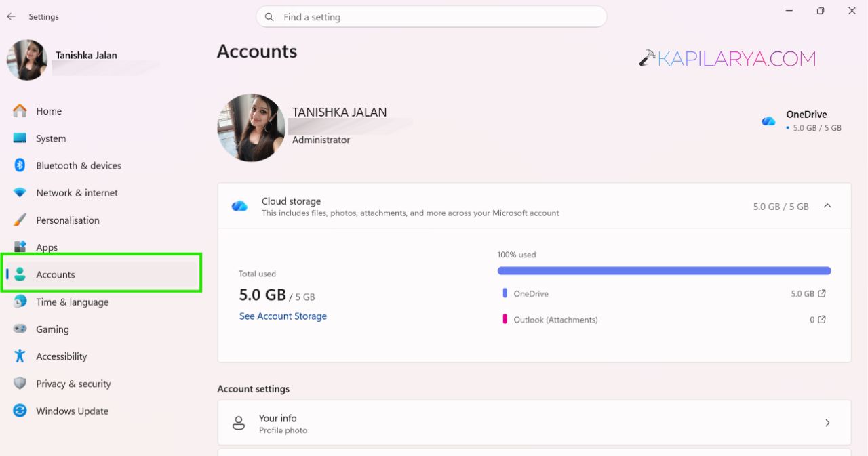Click the OneDrive cloud icon at top right

pyautogui.click(x=768, y=121)
